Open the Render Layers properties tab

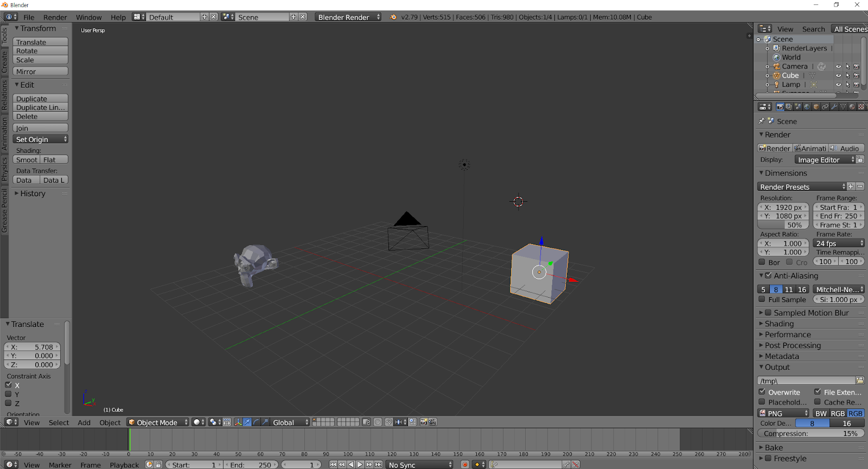pos(789,107)
